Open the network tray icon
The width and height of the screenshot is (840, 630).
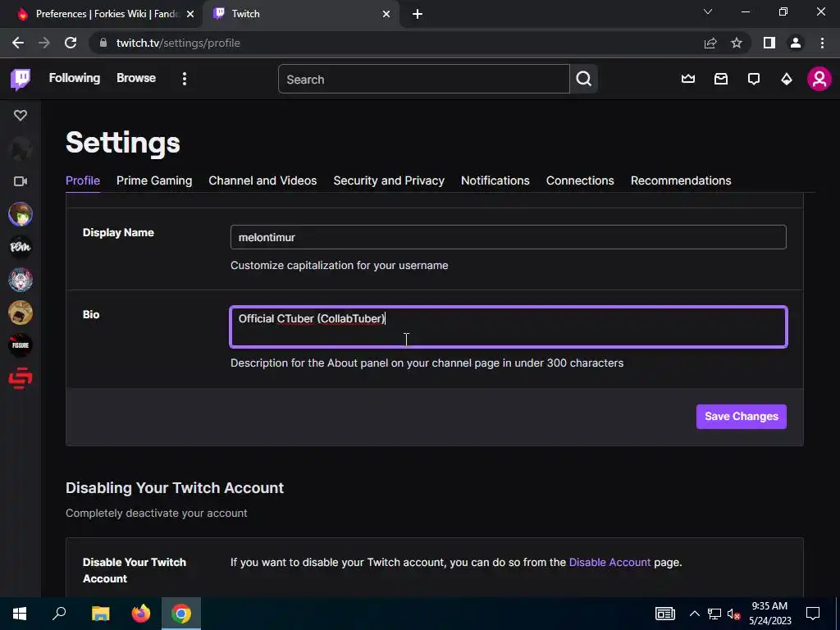click(x=714, y=614)
